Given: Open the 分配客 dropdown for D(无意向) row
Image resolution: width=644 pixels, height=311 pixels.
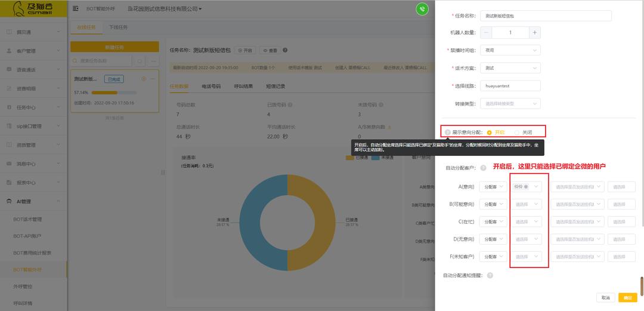Looking at the screenshot, I should coord(493,239).
